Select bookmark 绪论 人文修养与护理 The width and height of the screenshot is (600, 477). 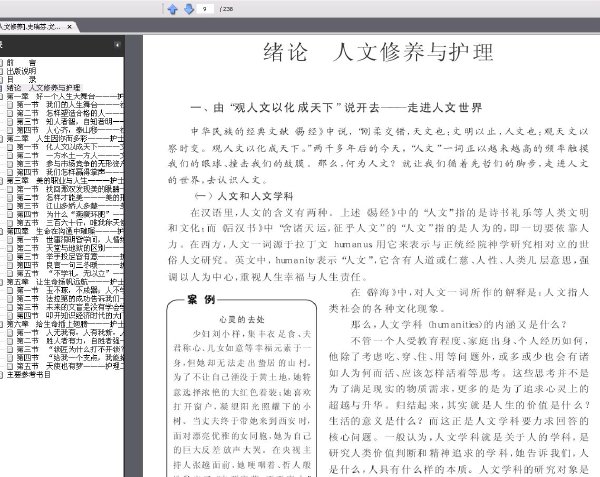(x=43, y=88)
